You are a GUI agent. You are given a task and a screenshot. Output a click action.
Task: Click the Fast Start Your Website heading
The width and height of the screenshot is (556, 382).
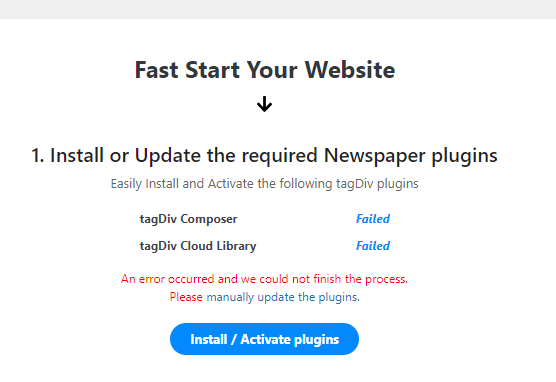(x=265, y=70)
